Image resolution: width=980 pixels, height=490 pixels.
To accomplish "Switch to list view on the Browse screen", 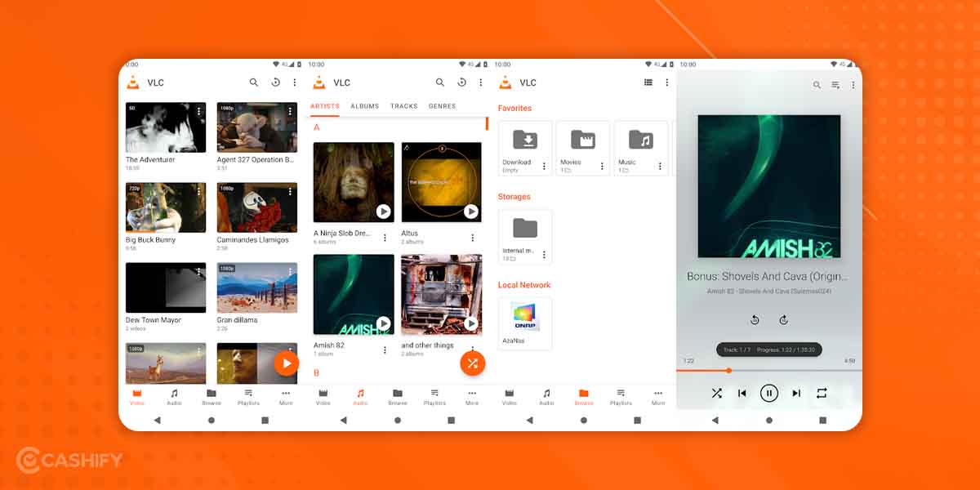I will click(648, 82).
